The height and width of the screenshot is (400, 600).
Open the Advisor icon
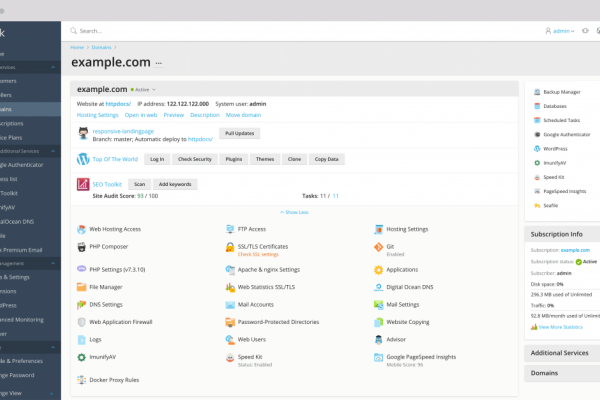[377, 339]
